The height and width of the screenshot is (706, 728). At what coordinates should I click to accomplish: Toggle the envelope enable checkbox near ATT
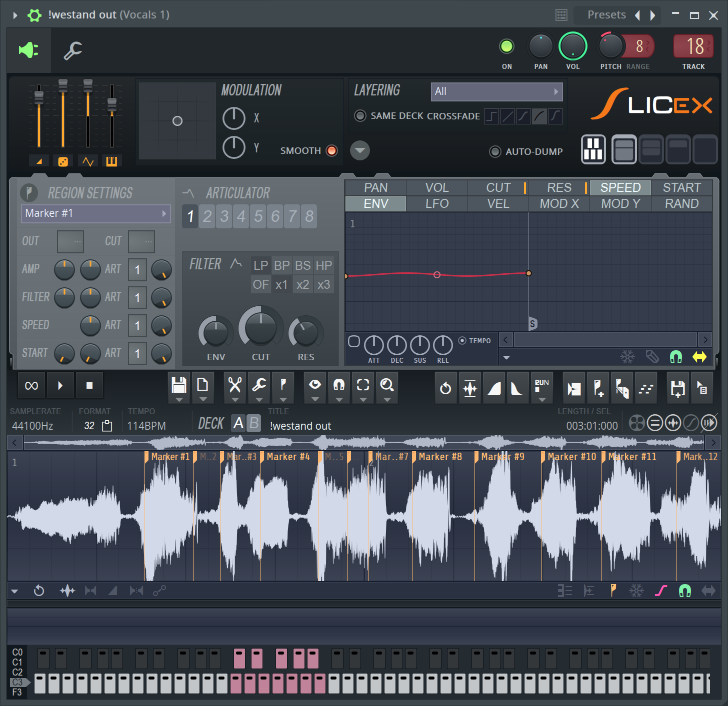(x=354, y=341)
